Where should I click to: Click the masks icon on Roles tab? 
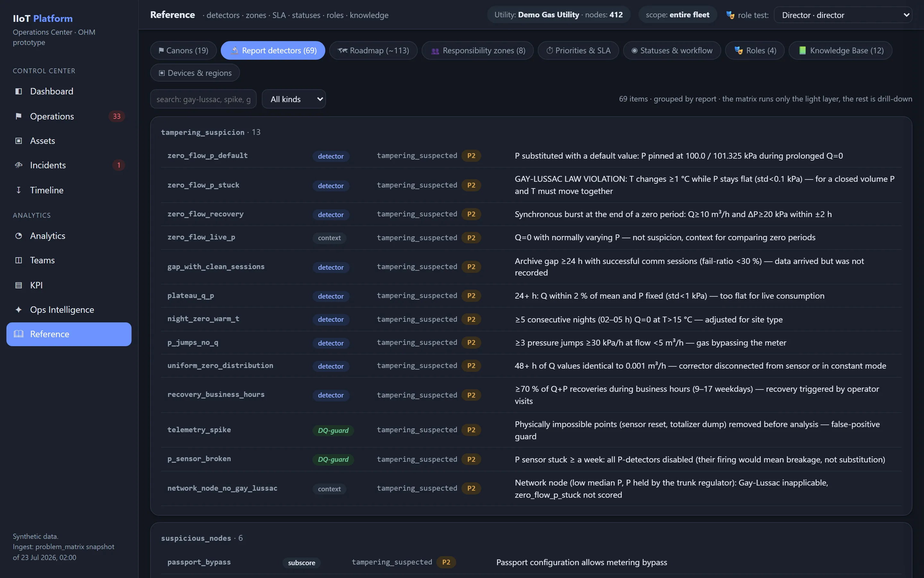[x=739, y=50]
